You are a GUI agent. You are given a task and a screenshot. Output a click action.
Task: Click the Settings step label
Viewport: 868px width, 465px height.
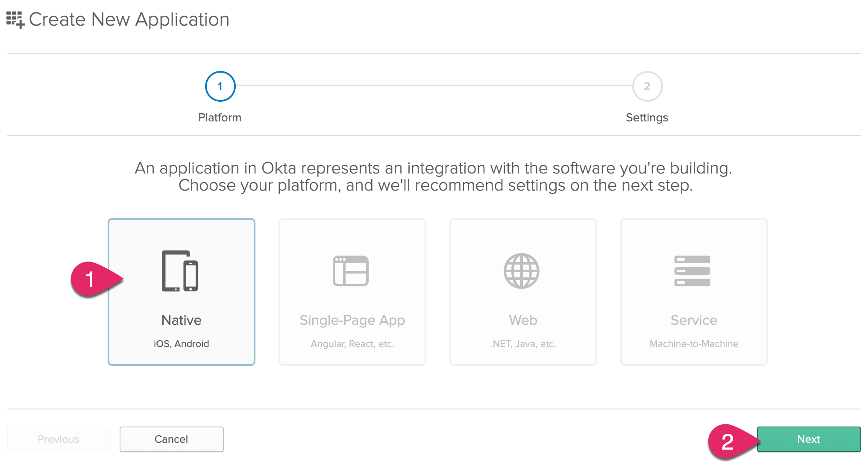[647, 118]
